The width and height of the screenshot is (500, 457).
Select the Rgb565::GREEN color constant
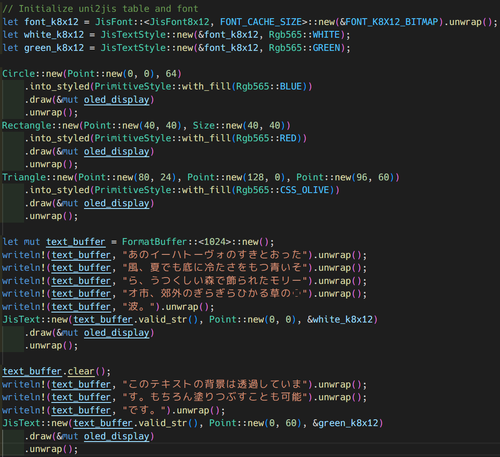pos(304,48)
